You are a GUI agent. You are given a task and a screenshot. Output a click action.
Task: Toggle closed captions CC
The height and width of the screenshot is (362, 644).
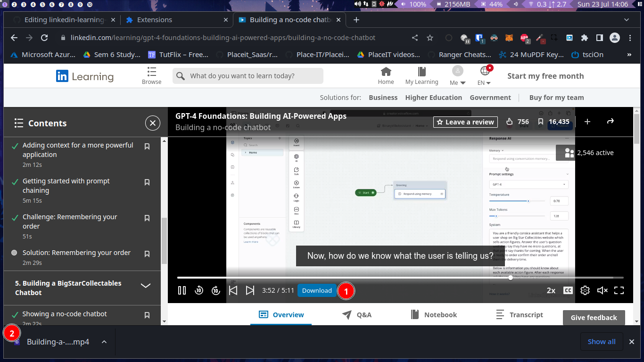tap(568, 290)
